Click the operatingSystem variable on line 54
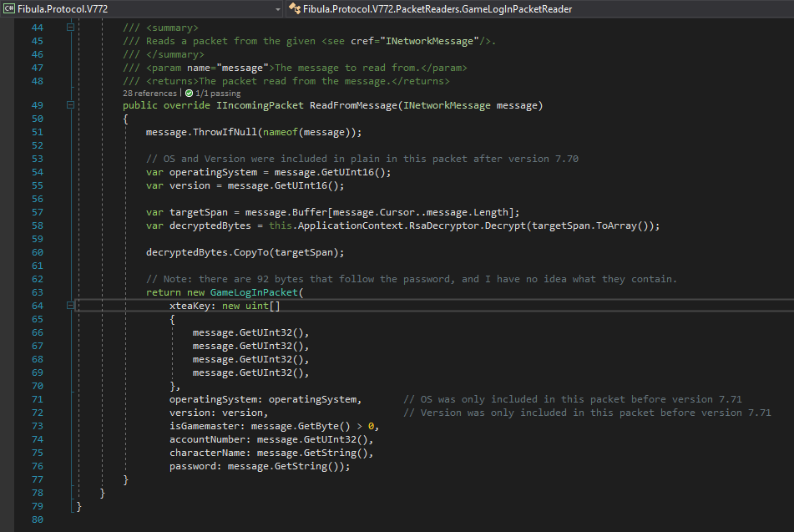This screenshot has width=794, height=532. pyautogui.click(x=213, y=172)
